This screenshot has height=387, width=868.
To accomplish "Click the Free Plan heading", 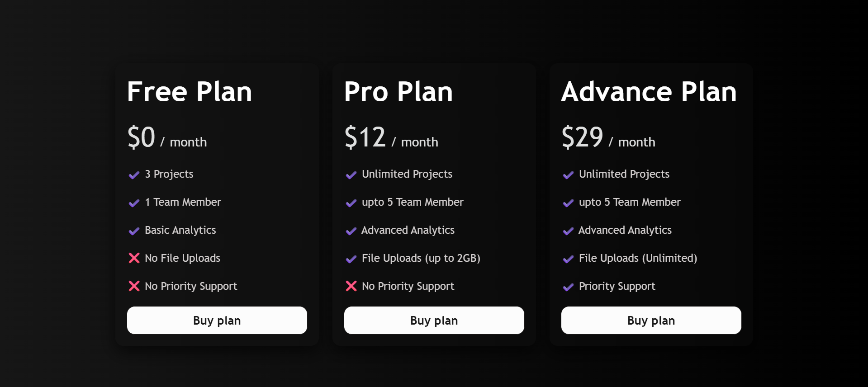I will tap(190, 92).
